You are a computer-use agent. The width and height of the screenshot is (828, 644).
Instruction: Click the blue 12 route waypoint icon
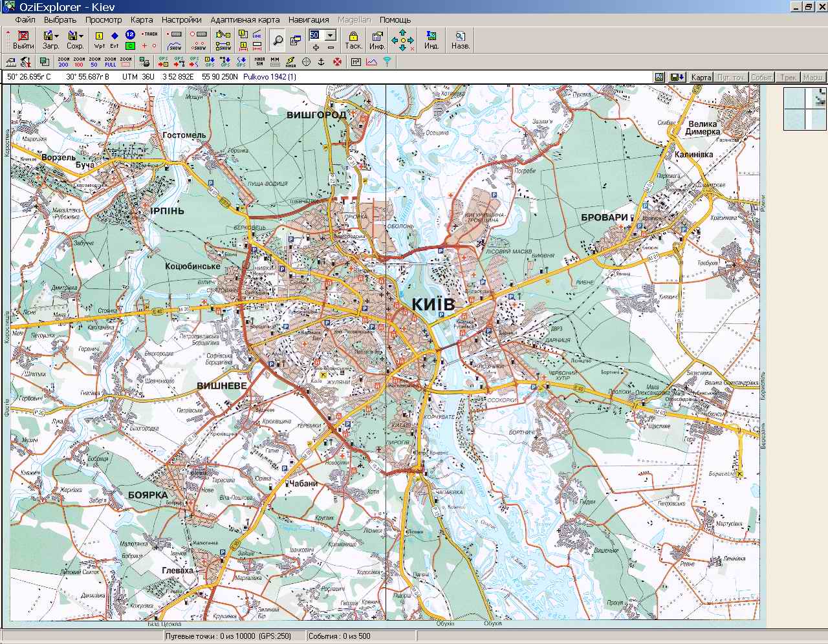(x=130, y=34)
